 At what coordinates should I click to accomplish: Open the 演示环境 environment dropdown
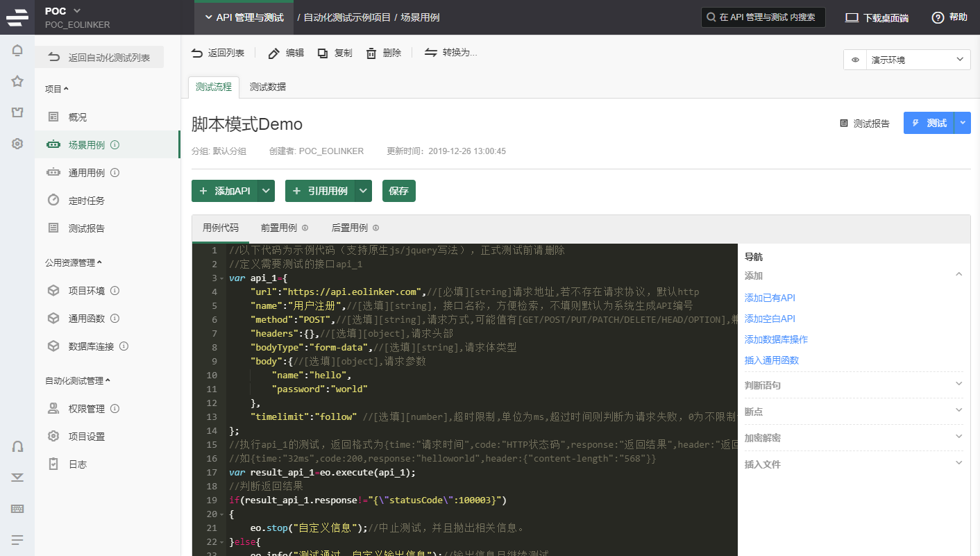click(x=917, y=60)
